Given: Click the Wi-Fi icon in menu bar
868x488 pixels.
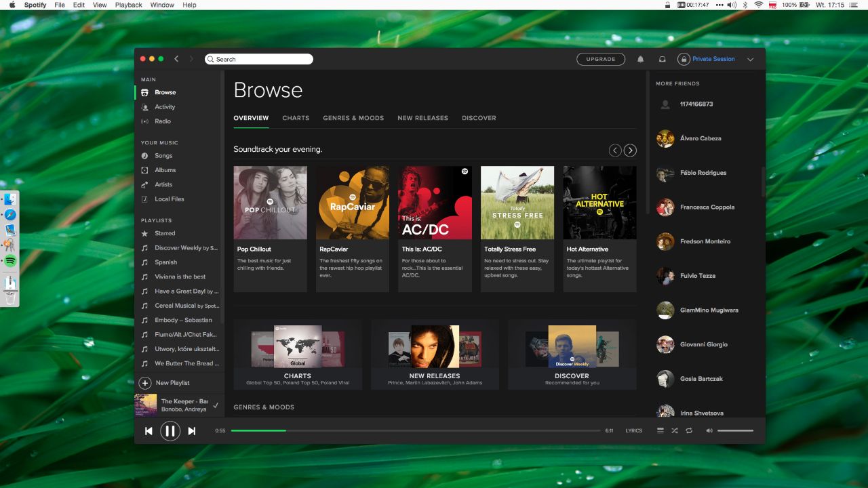Looking at the screenshot, I should click(x=758, y=5).
